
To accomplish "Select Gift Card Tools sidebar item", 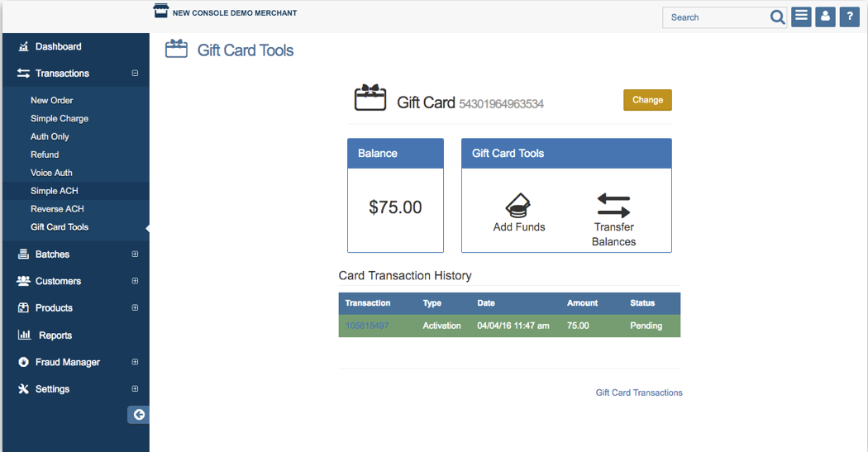I will [x=60, y=227].
